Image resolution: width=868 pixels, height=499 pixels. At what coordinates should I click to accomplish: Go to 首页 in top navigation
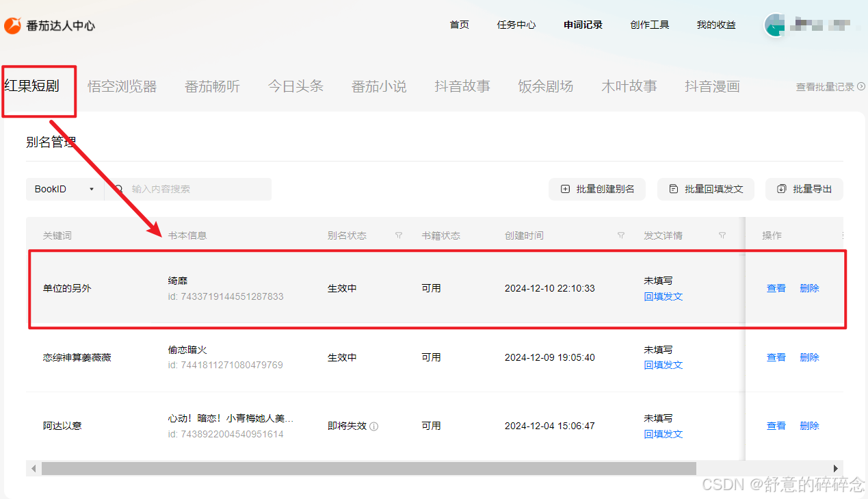[x=460, y=25]
